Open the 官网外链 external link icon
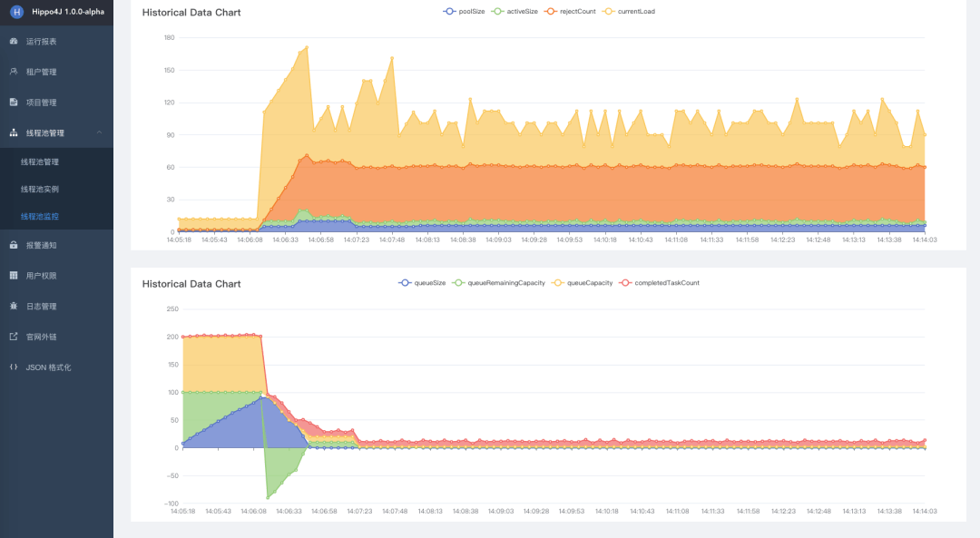980x538 pixels. point(14,337)
